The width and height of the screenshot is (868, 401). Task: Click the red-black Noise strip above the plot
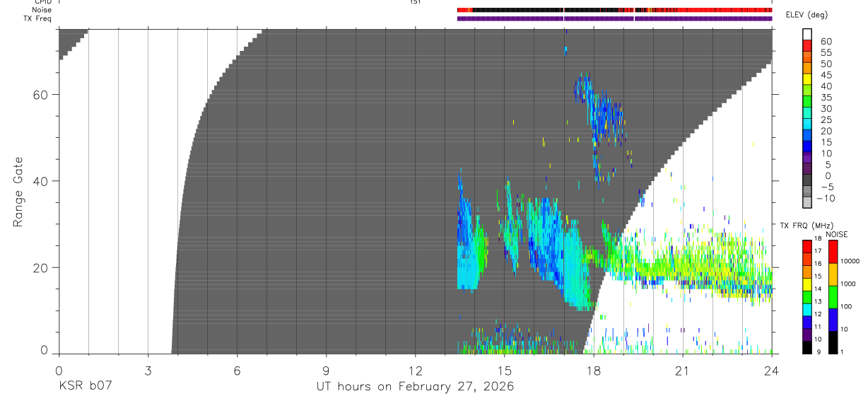pos(614,10)
